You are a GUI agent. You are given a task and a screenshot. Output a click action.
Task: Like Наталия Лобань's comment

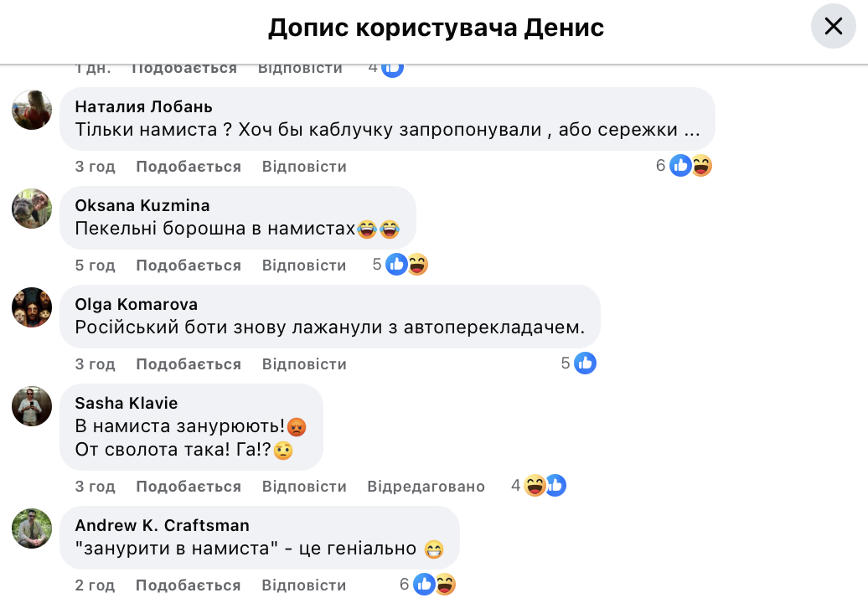(x=189, y=167)
